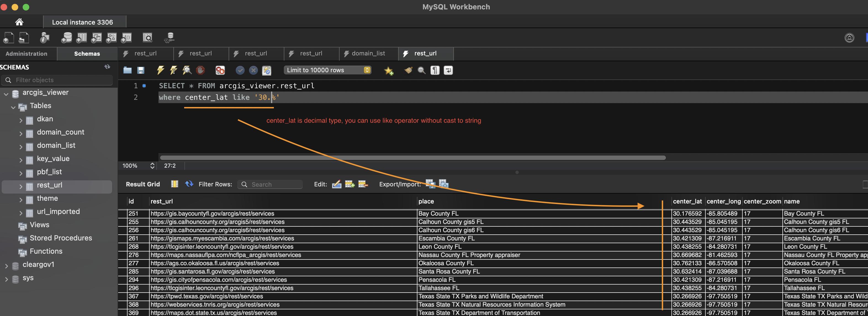Adjust the editor zoom 100% stepper
868x316 pixels.
(x=152, y=165)
